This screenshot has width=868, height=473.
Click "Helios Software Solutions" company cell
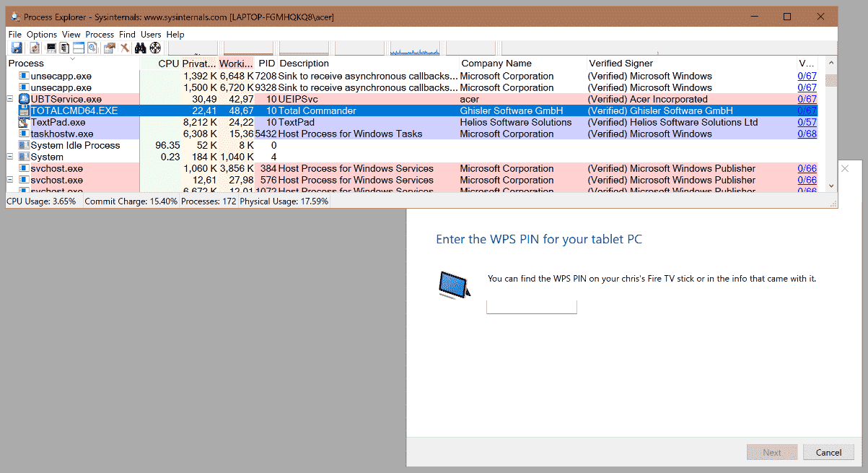click(x=515, y=122)
